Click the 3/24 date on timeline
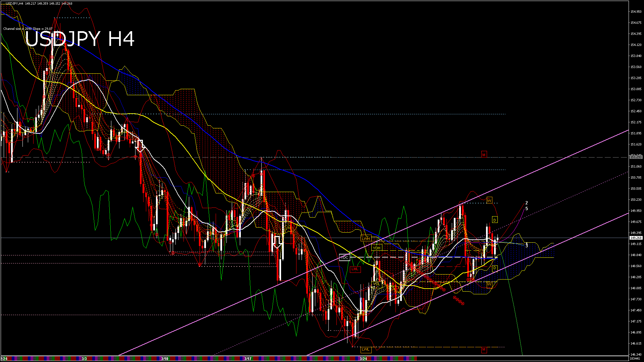The height and width of the screenshot is (362, 644). click(363, 359)
